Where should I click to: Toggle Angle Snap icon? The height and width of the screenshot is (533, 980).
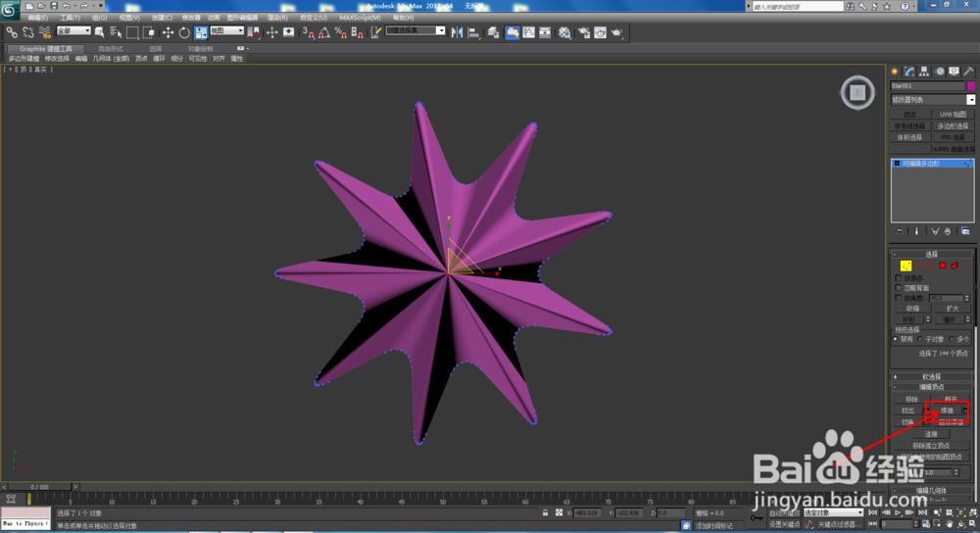pos(324,32)
